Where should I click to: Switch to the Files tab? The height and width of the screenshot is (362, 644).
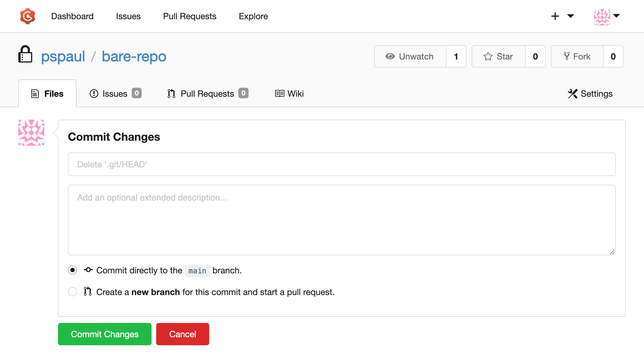[x=47, y=94]
